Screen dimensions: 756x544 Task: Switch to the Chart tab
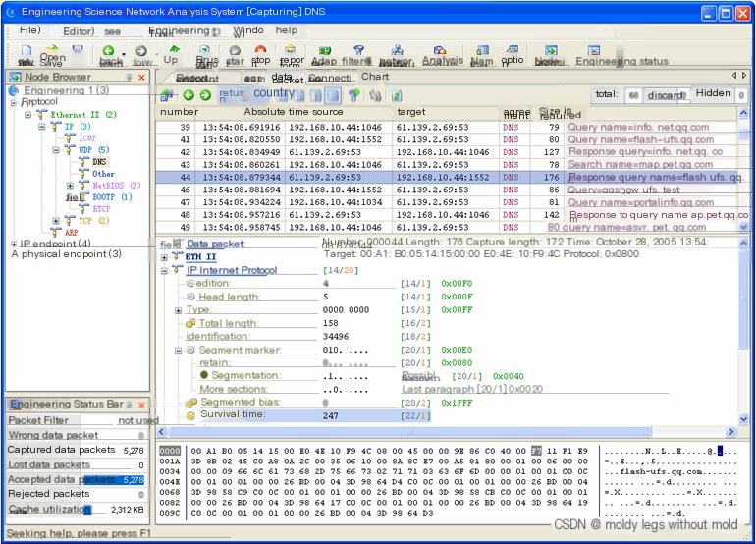375,77
